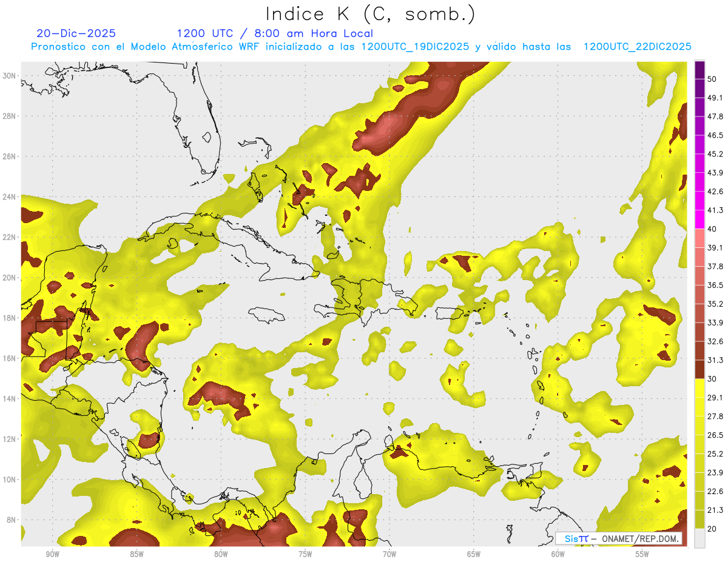Click the colorbar value "21.3"
The height and width of the screenshot is (562, 728).
tap(716, 510)
